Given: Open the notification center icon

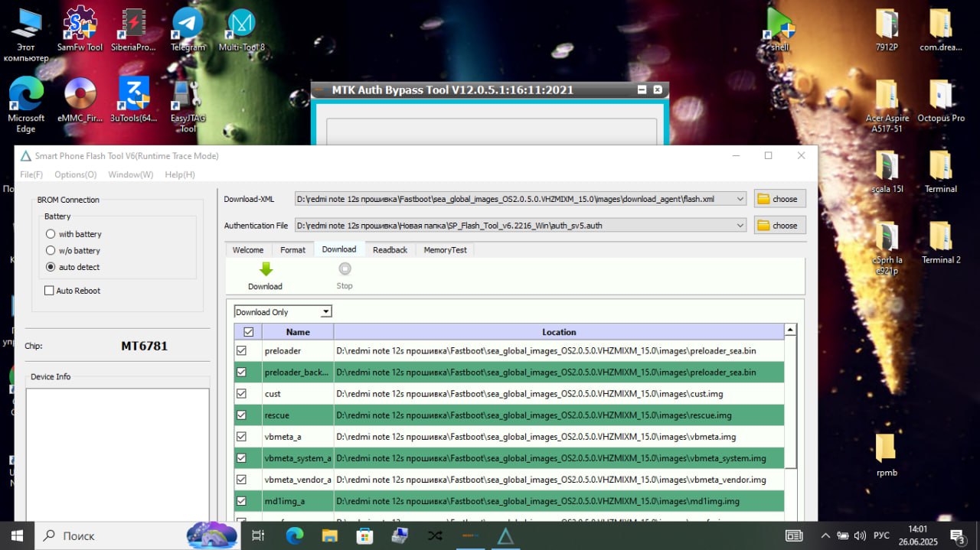Looking at the screenshot, I should pos(957,535).
